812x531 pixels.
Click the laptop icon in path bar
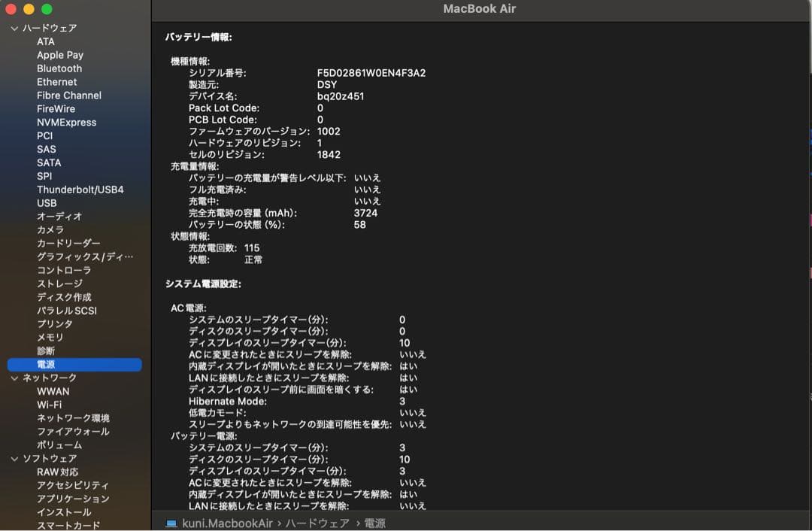coord(171,523)
